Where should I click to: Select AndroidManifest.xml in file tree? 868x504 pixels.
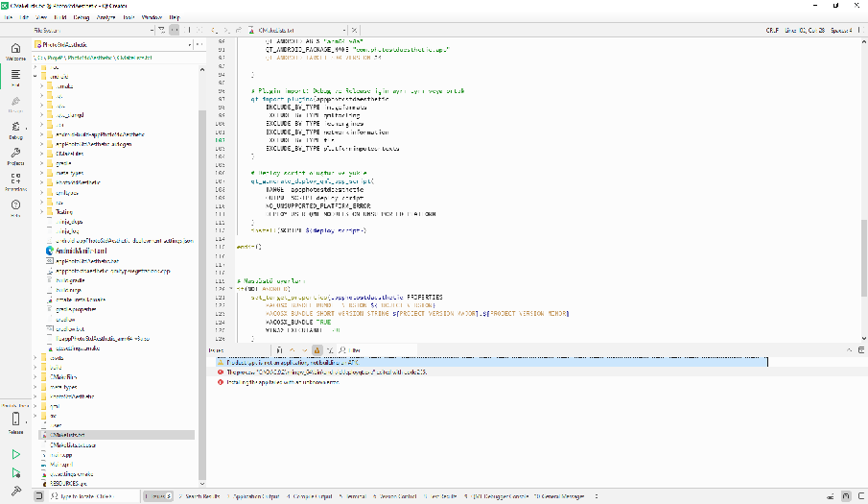(x=81, y=251)
